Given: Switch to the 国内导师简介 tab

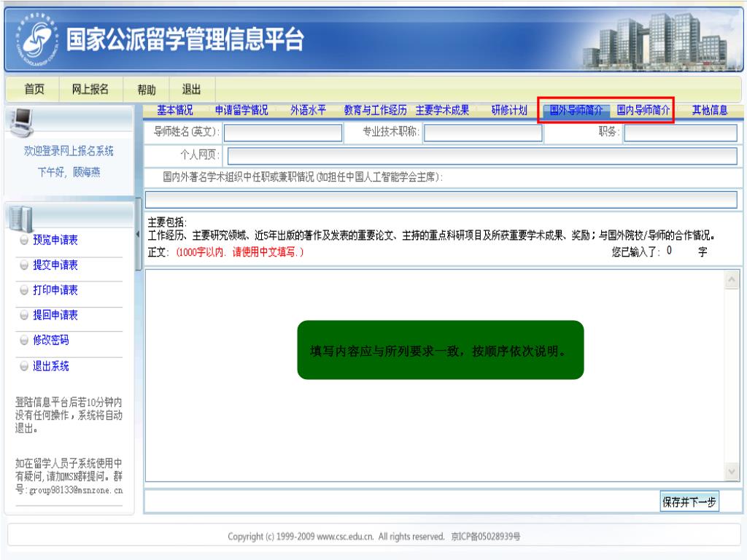Looking at the screenshot, I should 643,111.
